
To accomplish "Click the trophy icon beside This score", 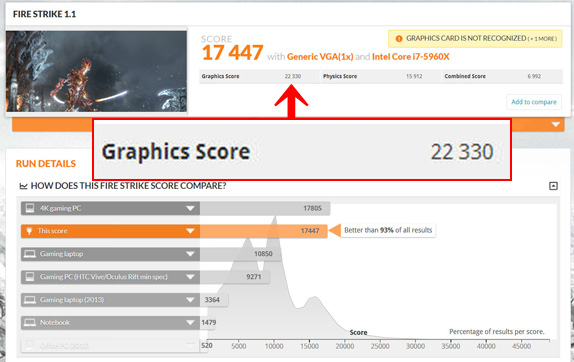I will 29,231.
